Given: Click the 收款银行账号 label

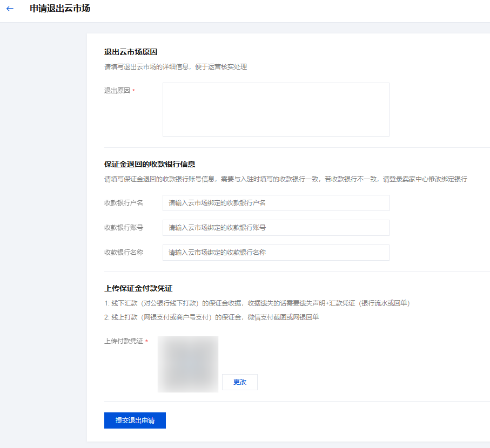Looking at the screenshot, I should (x=124, y=228).
